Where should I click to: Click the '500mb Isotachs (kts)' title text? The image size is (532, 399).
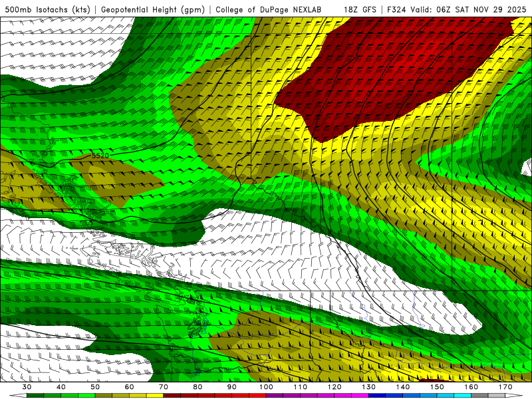47,9
